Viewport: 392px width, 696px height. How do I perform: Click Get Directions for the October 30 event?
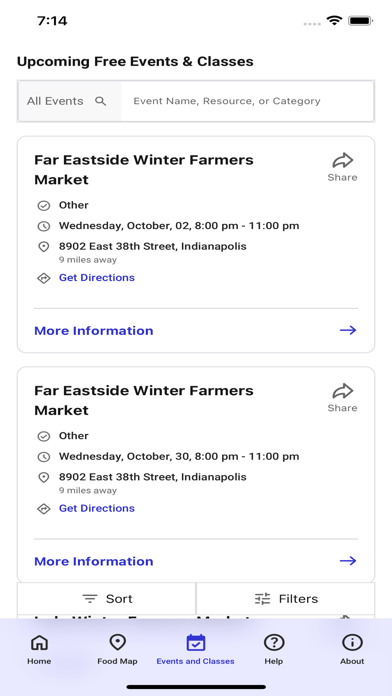(97, 509)
